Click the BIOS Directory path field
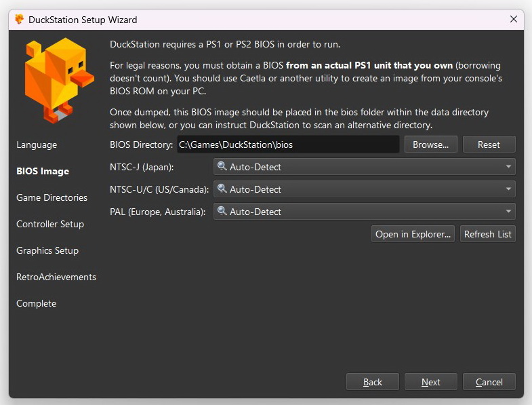 pos(288,144)
